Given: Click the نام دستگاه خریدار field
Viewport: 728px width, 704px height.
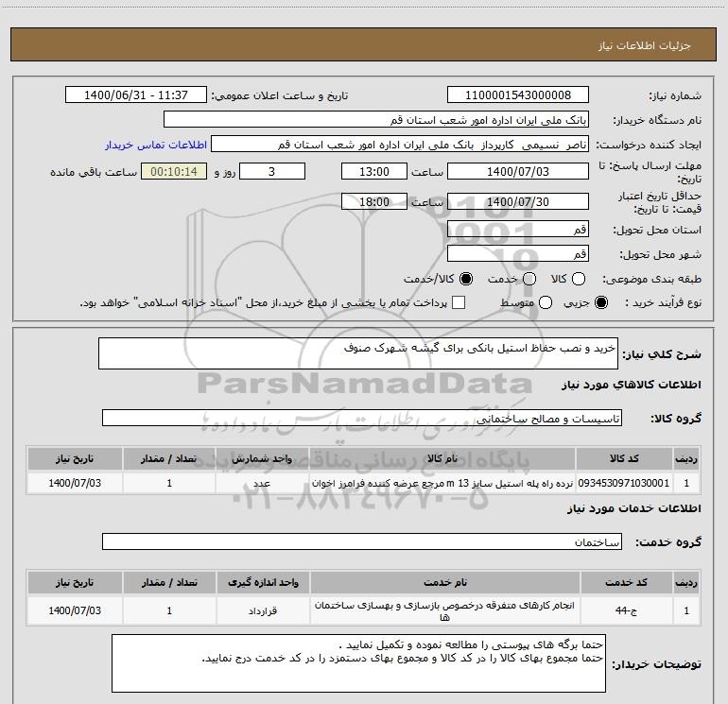Looking at the screenshot, I should pos(376,120).
